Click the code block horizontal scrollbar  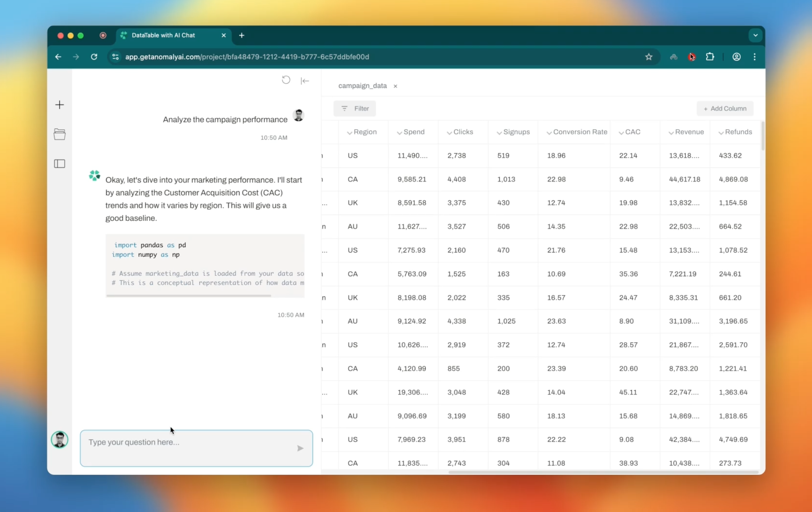tap(188, 296)
